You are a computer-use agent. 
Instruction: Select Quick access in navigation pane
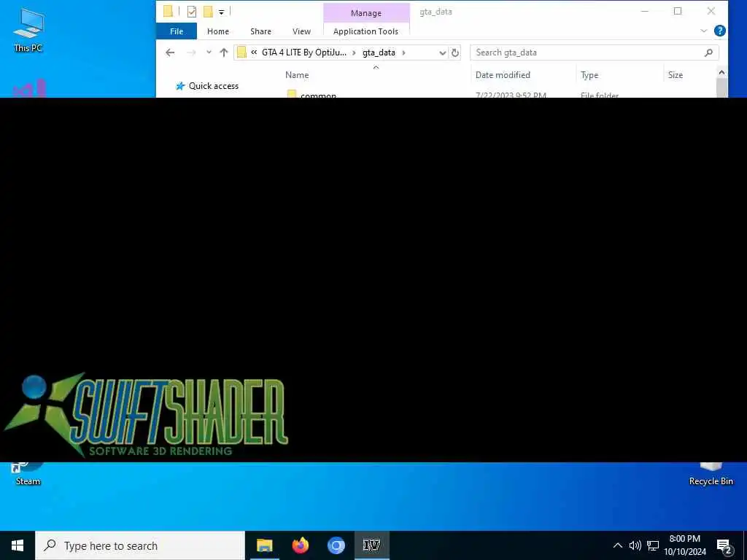point(214,86)
